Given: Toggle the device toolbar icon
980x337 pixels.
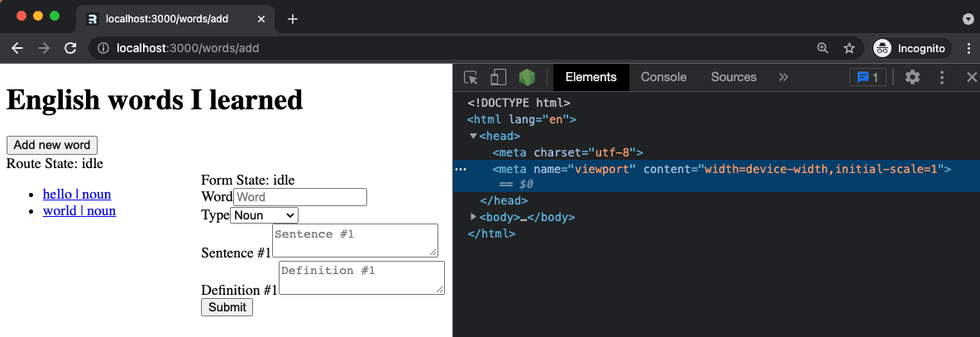Looking at the screenshot, I should pos(498,78).
